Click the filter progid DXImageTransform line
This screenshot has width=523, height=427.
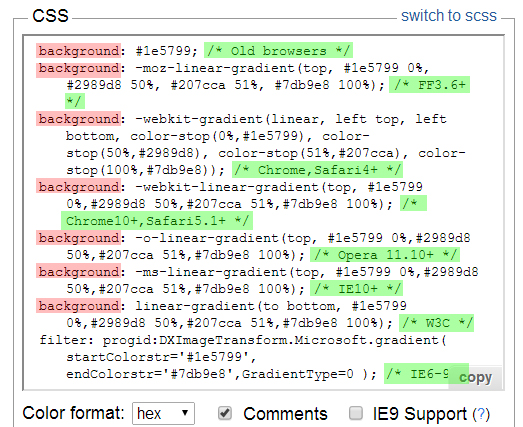242,340
